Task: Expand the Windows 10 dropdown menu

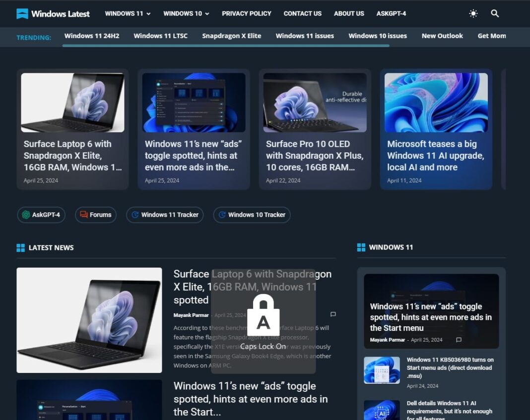Action: [x=186, y=14]
